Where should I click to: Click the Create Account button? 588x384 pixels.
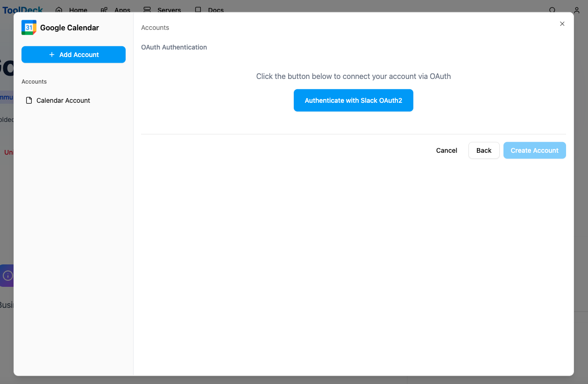click(535, 150)
